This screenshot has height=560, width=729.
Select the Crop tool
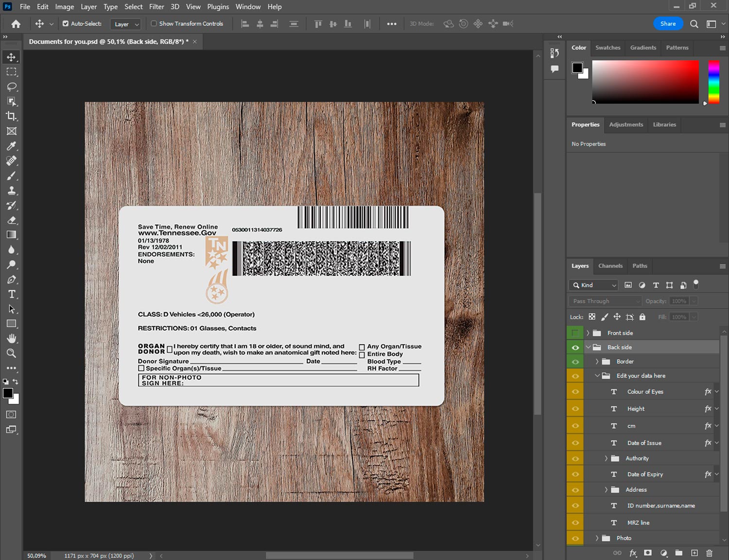12,116
